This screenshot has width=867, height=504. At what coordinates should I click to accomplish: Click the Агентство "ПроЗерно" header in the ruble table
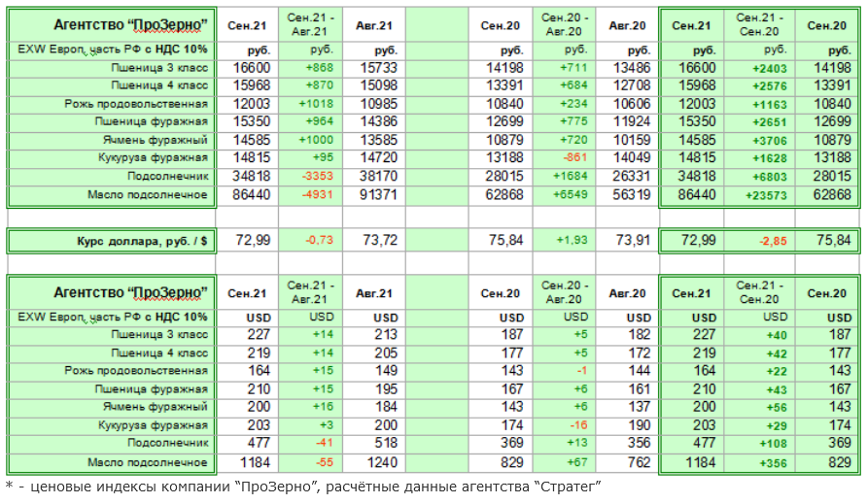[130, 25]
